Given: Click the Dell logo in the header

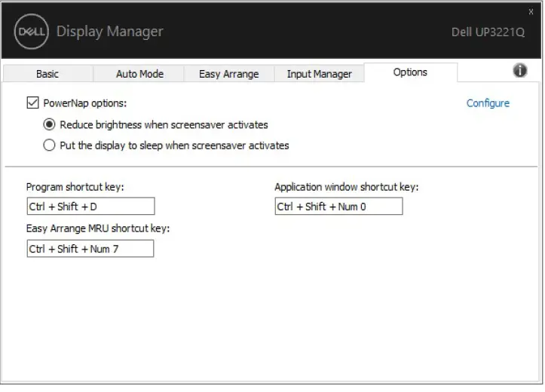Looking at the screenshot, I should (x=31, y=32).
